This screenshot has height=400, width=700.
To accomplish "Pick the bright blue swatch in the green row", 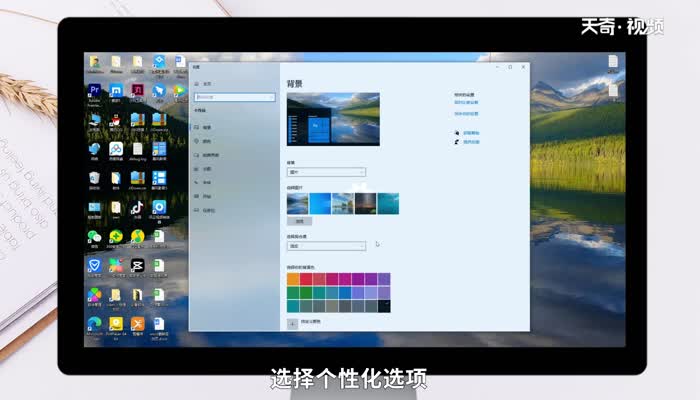I will click(345, 293).
